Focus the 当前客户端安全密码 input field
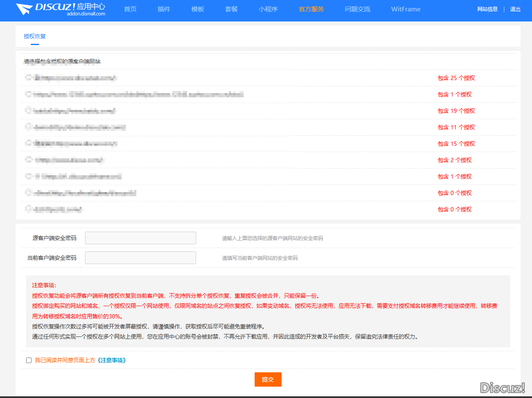Viewport: 532px width, 398px height. 141,258
